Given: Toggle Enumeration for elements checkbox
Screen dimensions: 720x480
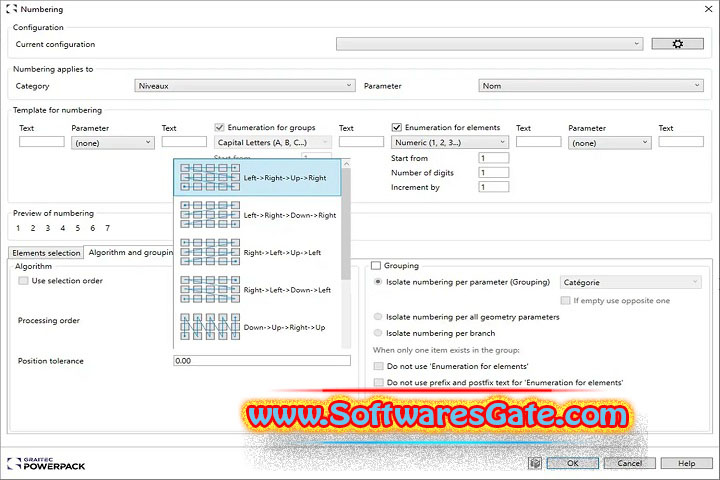Looking at the screenshot, I should point(397,127).
